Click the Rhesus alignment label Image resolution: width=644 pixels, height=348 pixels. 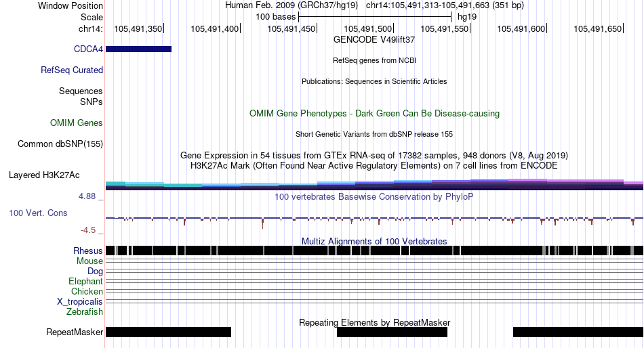click(x=88, y=251)
